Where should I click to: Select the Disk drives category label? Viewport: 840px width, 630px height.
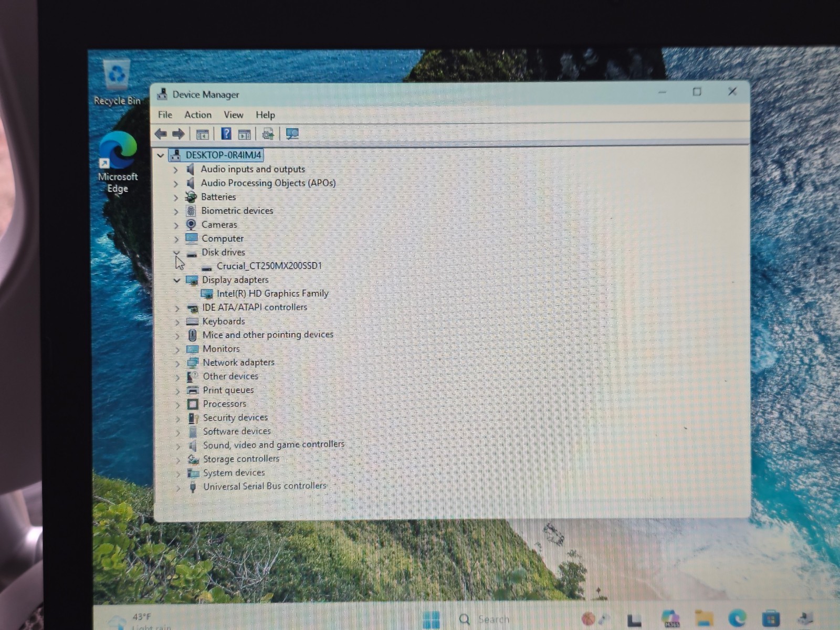(x=224, y=252)
